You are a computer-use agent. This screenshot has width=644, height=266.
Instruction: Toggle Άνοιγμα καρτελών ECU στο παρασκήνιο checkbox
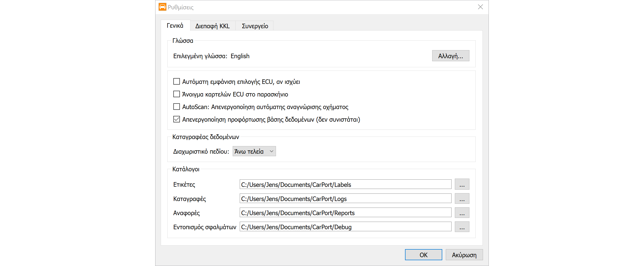coord(177,94)
